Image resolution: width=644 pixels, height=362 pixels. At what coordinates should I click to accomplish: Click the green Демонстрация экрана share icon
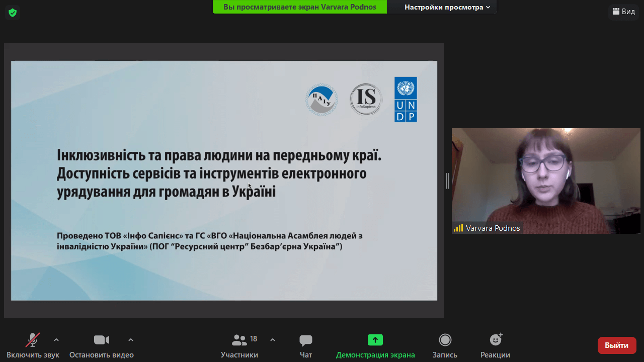click(x=375, y=340)
